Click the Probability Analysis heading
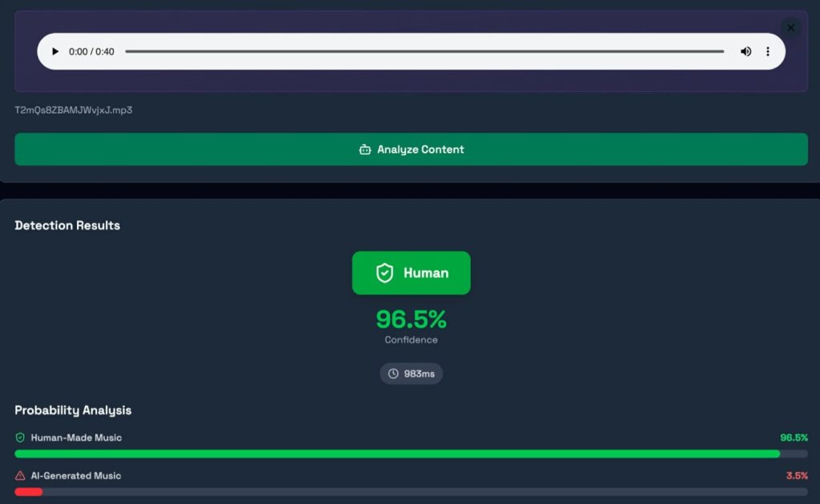This screenshot has width=820, height=504. click(x=73, y=410)
